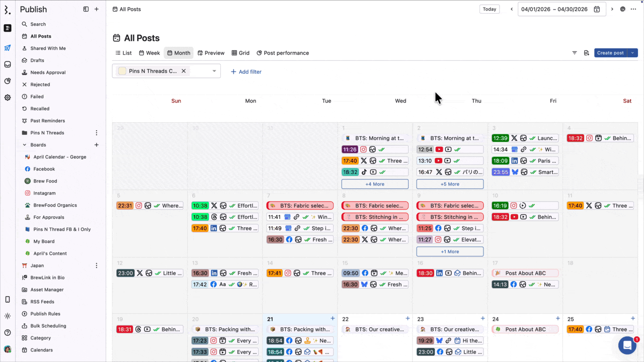Collapse the Boards section in the sidebar
The image size is (644, 362).
24,145
